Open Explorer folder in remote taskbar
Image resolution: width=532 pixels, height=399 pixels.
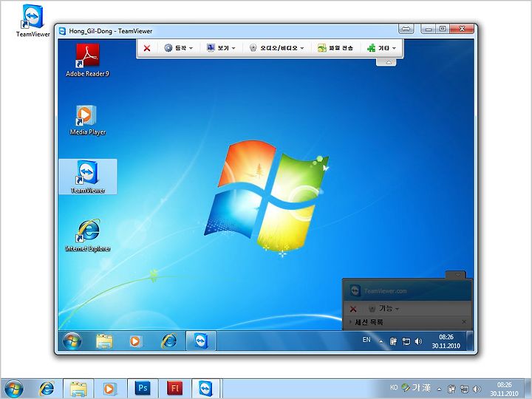tap(104, 341)
